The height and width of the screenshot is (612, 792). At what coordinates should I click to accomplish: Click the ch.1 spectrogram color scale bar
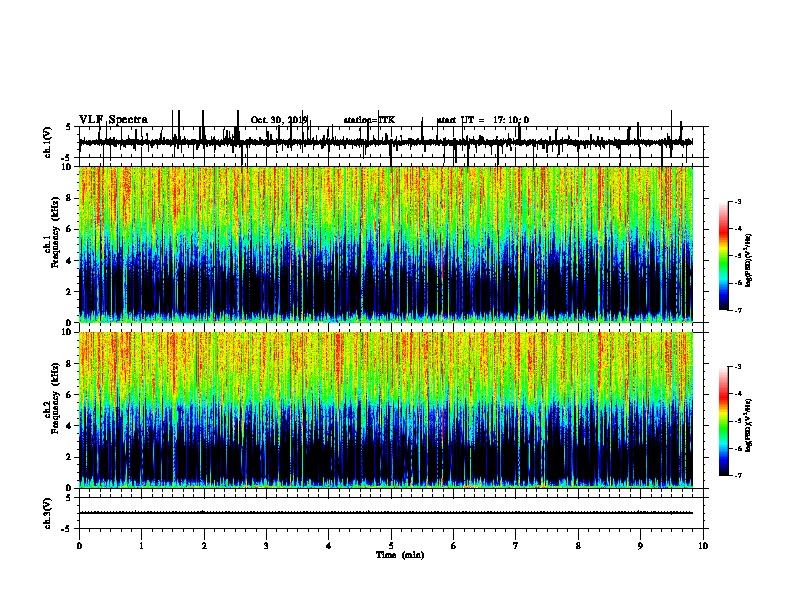(x=724, y=256)
